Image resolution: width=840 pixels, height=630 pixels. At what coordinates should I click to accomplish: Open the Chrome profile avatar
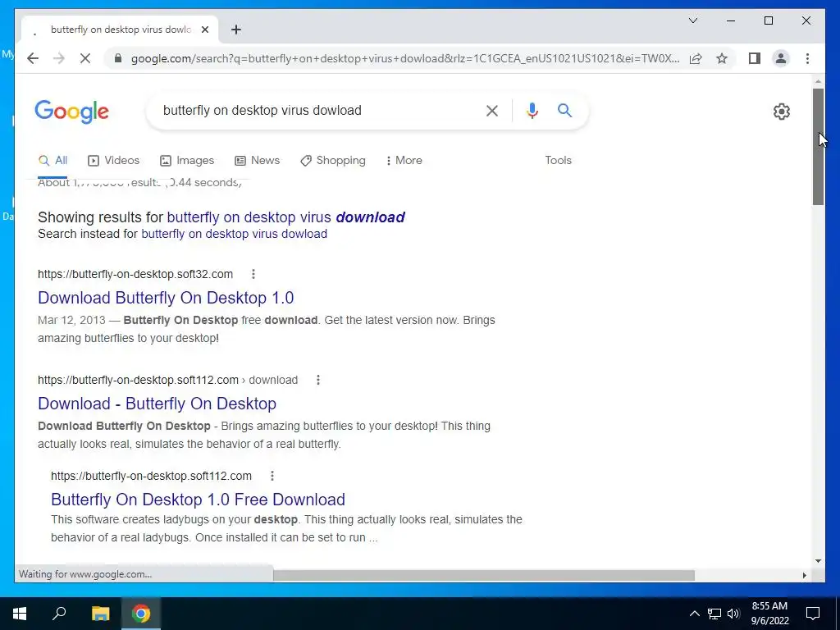click(781, 58)
